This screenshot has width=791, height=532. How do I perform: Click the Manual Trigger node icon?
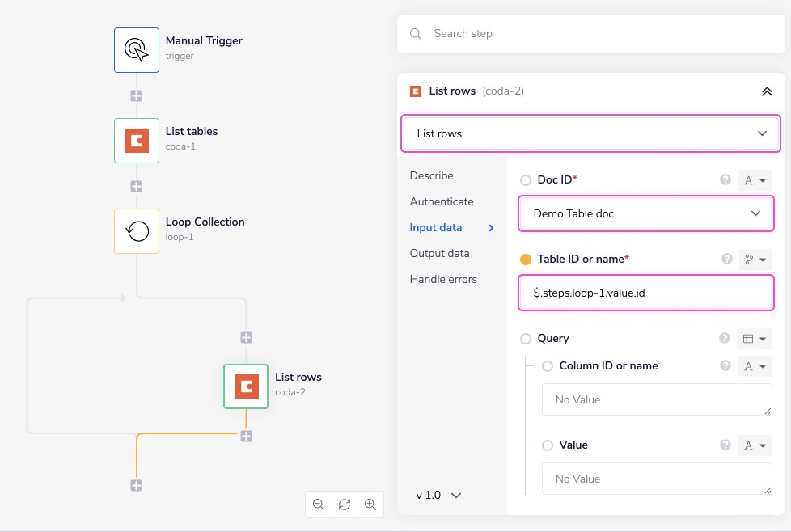tap(136, 49)
